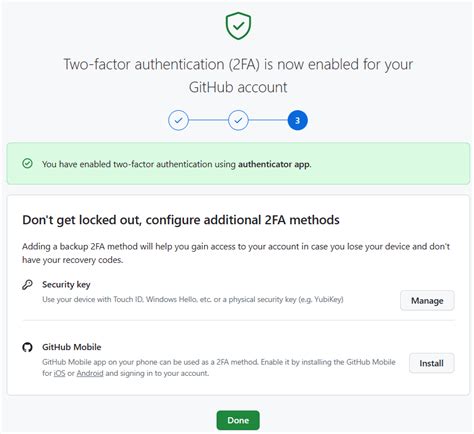This screenshot has width=474, height=434.
Task: Click the authenticator app bold text
Action: (x=274, y=164)
